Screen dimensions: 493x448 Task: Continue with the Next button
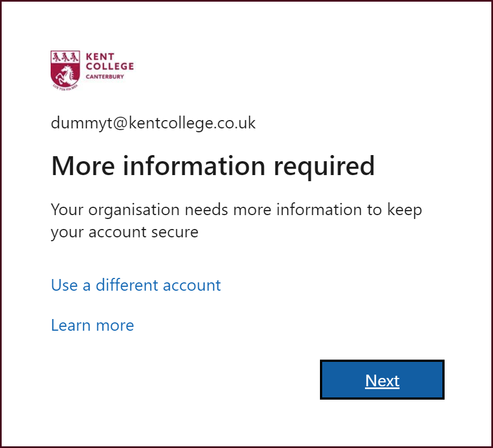click(x=382, y=380)
